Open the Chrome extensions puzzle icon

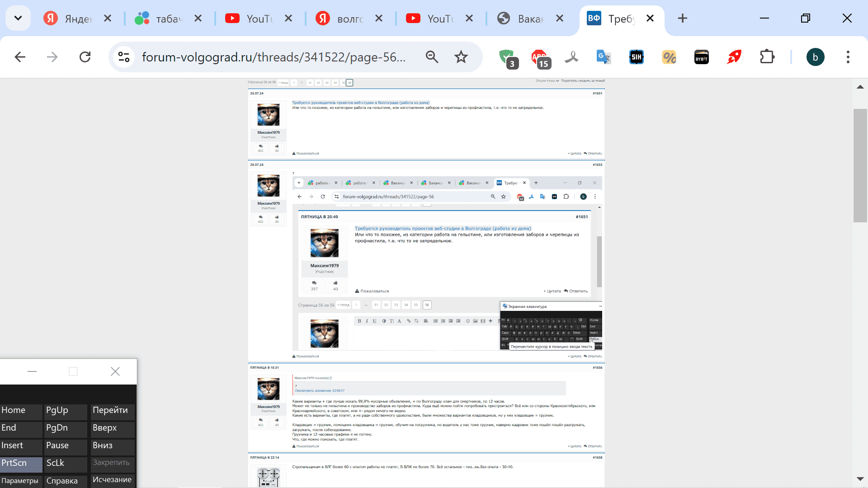[x=767, y=57]
